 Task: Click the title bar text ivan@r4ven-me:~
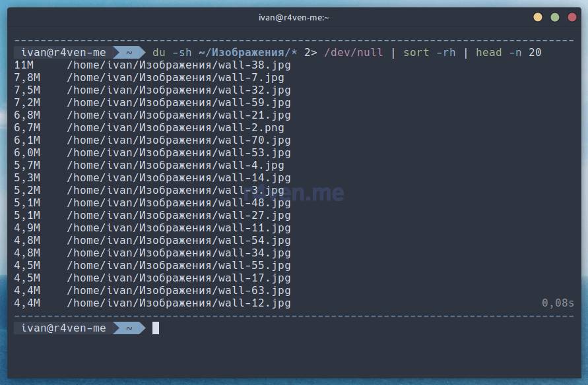click(x=294, y=18)
